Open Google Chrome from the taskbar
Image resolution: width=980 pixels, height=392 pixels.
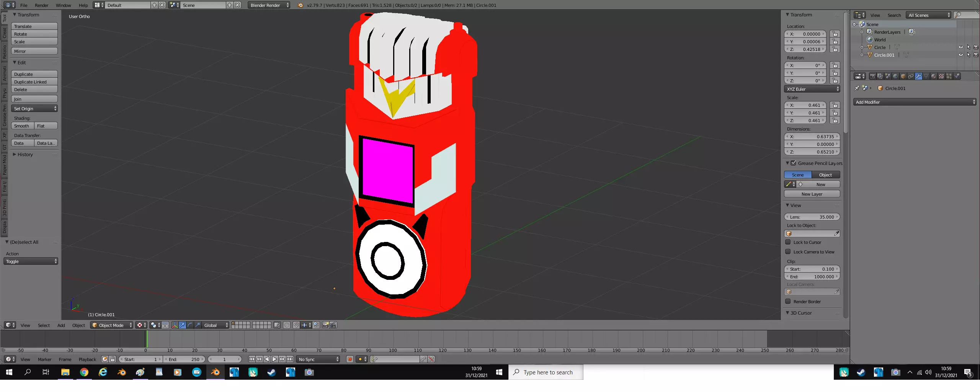(x=84, y=372)
